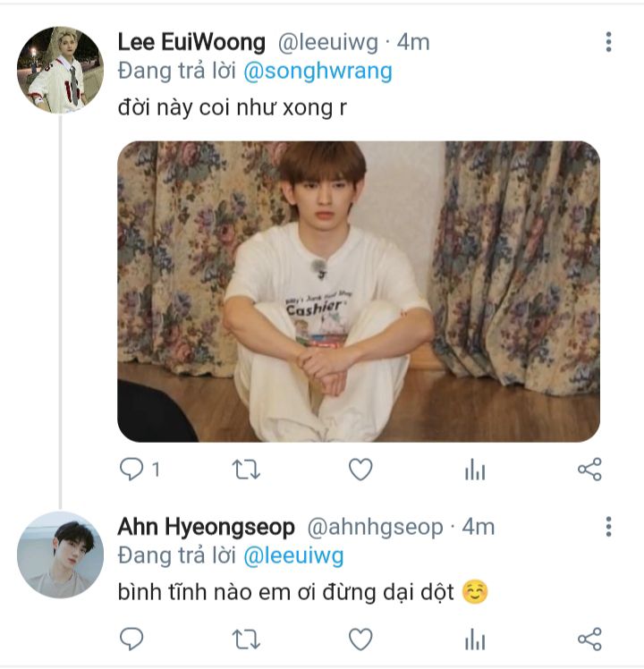Click the Lee EuiWoong display name

tap(191, 42)
